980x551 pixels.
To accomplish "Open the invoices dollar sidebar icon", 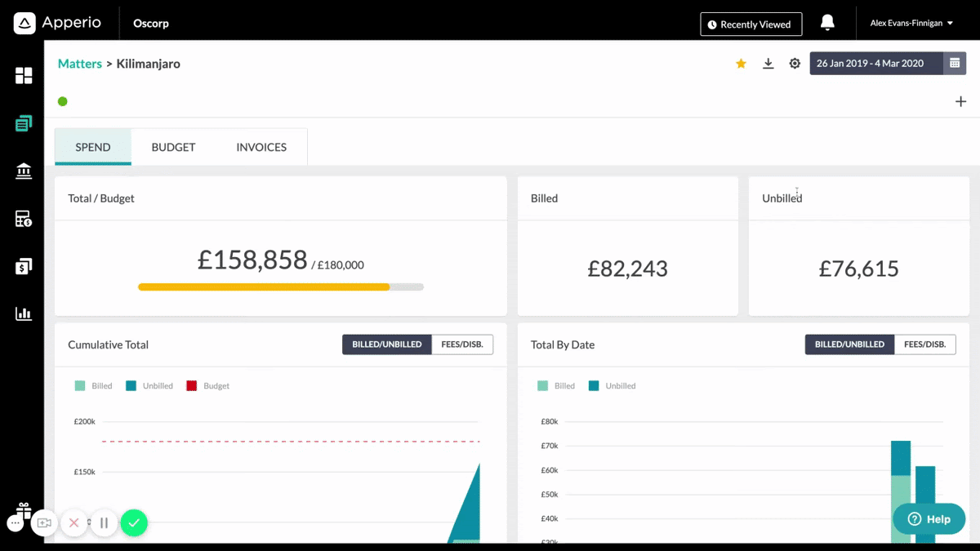I will tap(24, 266).
